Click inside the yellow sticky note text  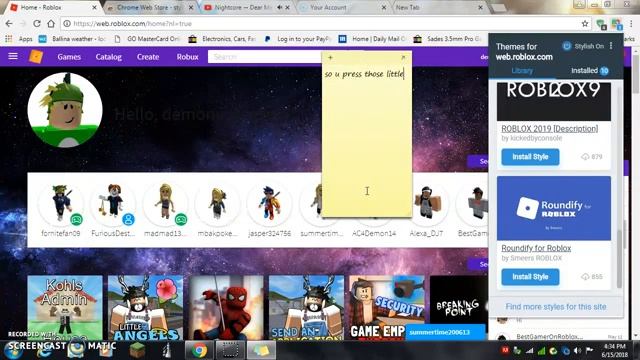(x=364, y=74)
